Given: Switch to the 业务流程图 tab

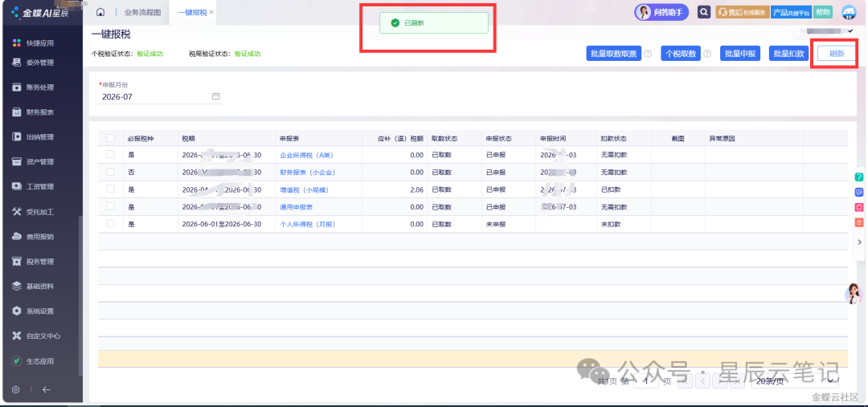Looking at the screenshot, I should click(143, 12).
